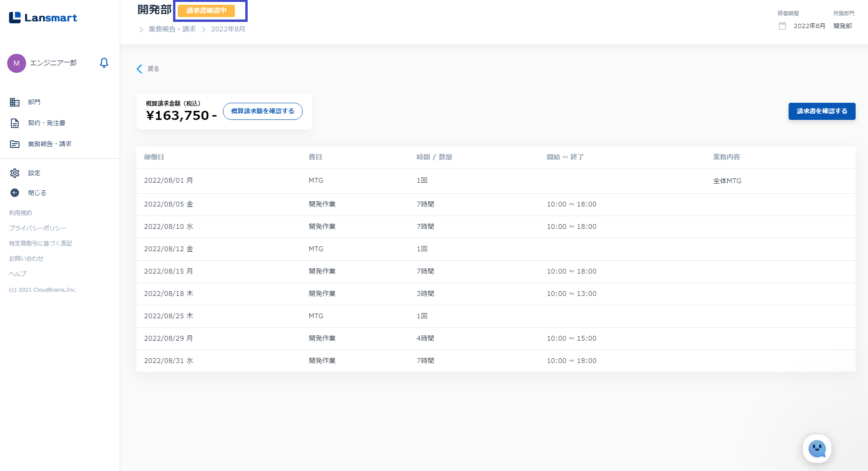This screenshot has width=868, height=471.
Task: Select the 2022/08/12 金 row date
Action: tap(169, 249)
